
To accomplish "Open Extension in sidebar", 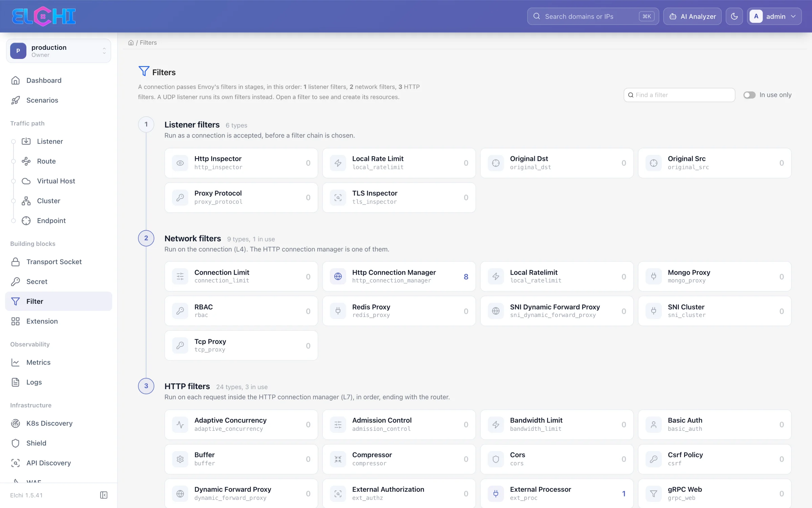I will (x=59, y=321).
